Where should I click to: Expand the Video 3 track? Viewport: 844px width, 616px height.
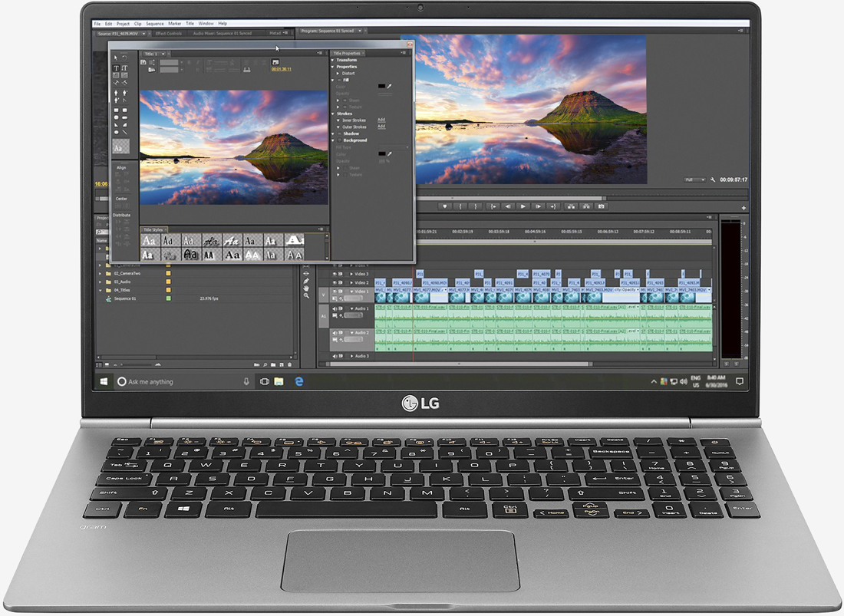[351, 274]
